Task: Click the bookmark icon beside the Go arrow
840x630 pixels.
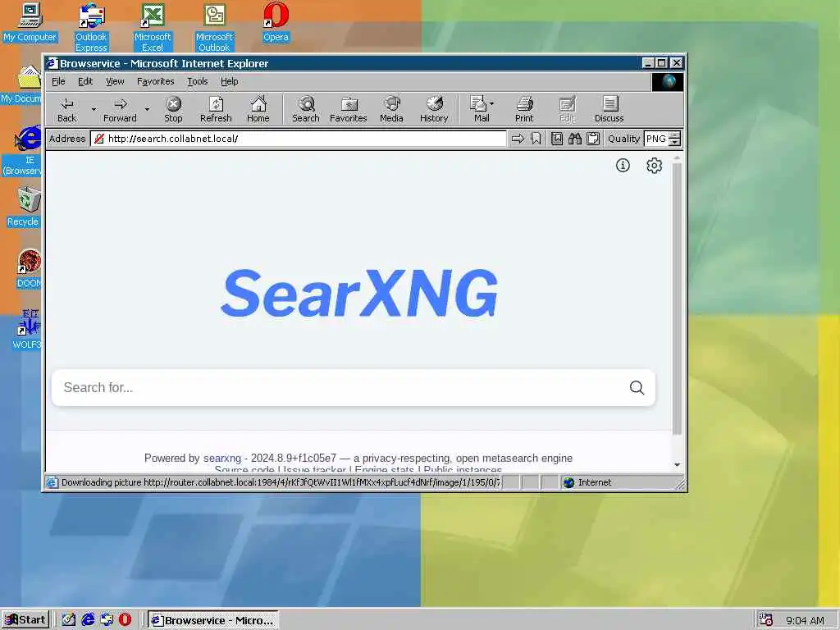Action: [536, 139]
